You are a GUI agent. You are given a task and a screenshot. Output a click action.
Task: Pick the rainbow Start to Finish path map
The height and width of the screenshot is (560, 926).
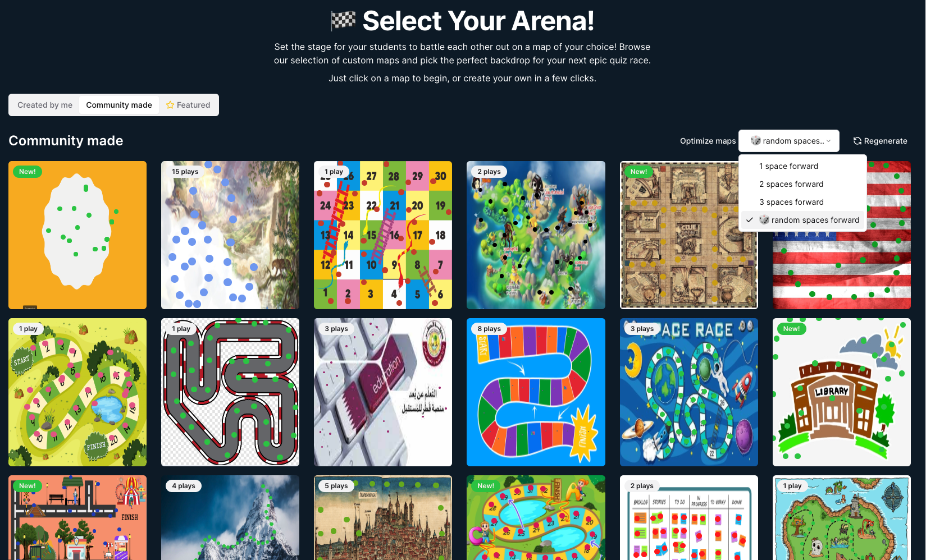(536, 392)
